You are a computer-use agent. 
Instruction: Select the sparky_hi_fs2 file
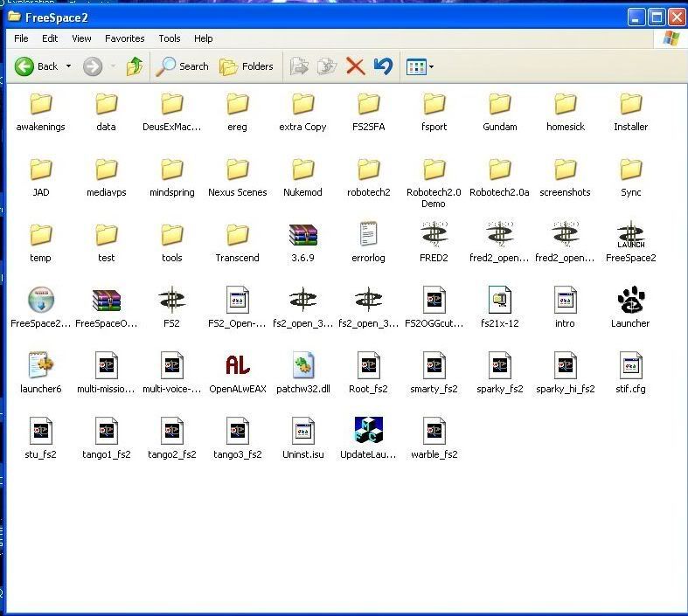point(565,374)
